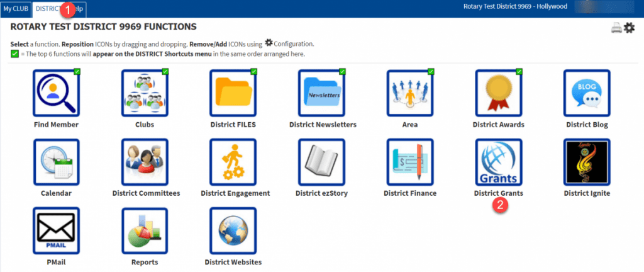Click the green shortcut checkmark on District Newsletters

[x=342, y=72]
